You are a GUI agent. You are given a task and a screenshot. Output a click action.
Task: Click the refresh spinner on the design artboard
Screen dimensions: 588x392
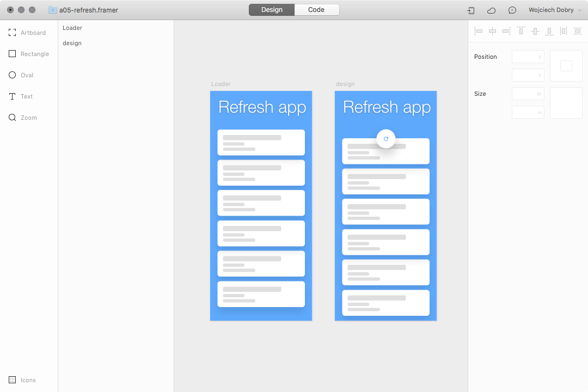pos(386,139)
